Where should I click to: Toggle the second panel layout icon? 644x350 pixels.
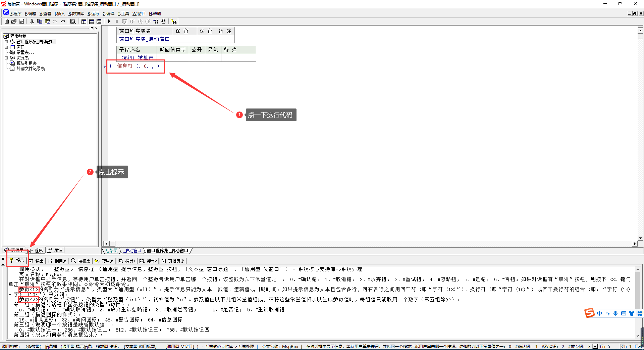tap(92, 21)
